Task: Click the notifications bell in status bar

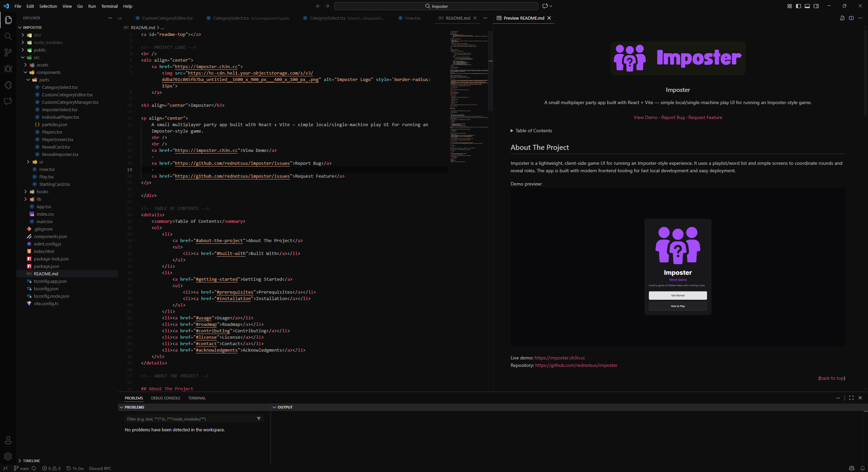Action: [862, 468]
